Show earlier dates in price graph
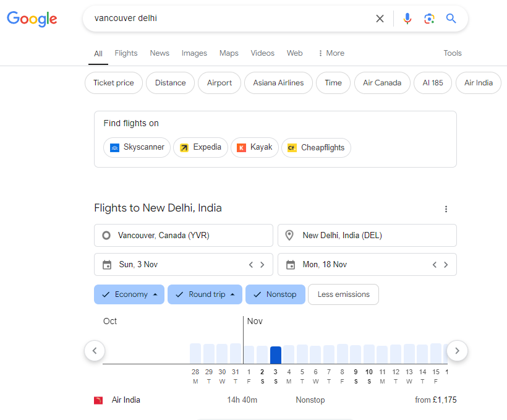The height and width of the screenshot is (420, 507). click(x=95, y=351)
